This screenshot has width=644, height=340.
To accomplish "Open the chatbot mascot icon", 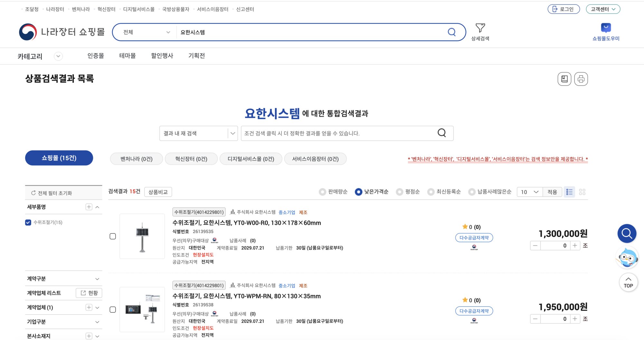I will tap(627, 257).
